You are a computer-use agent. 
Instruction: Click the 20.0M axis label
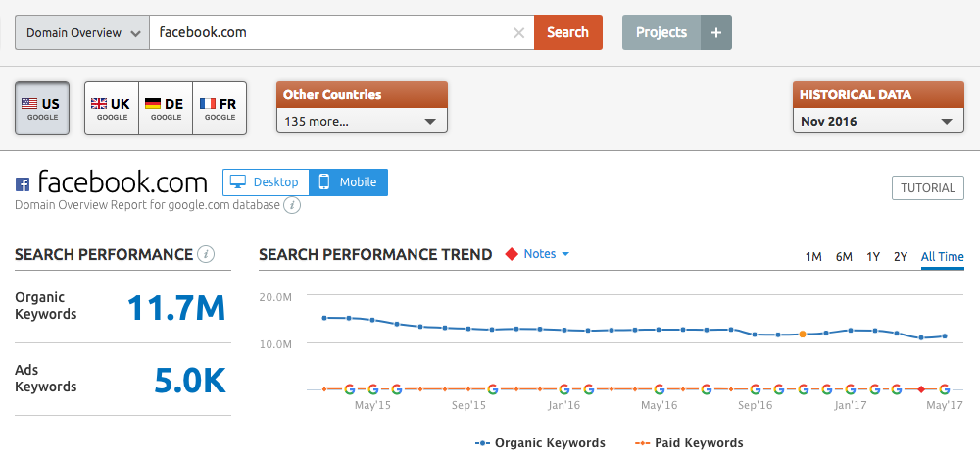275,297
